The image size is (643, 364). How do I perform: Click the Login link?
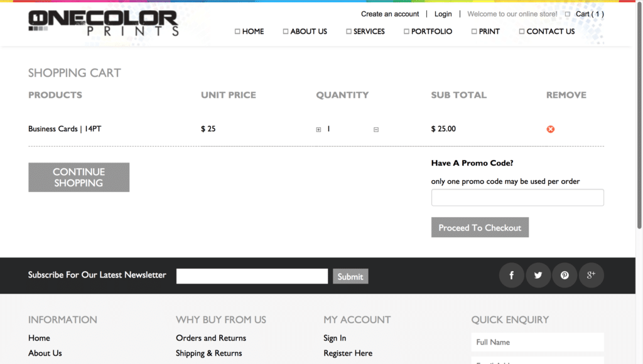tap(443, 14)
